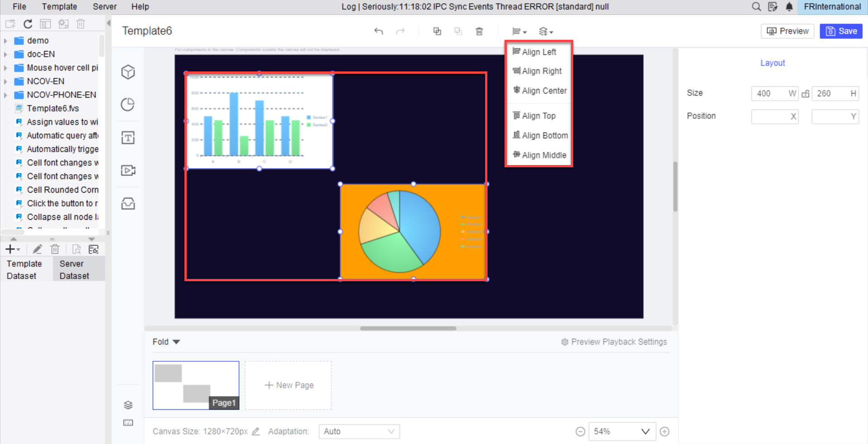Image resolution: width=868 pixels, height=444 pixels.
Task: Click the width size input field
Action: pyautogui.click(x=774, y=94)
